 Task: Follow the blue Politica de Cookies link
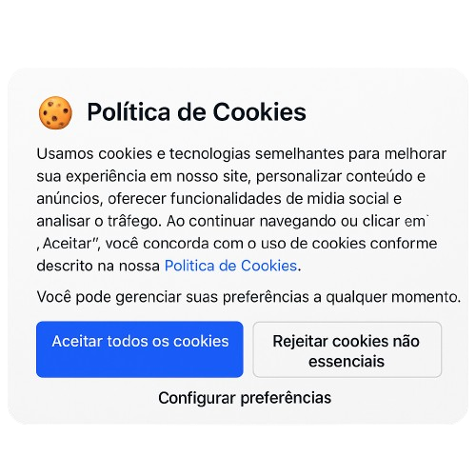pyautogui.click(x=231, y=266)
